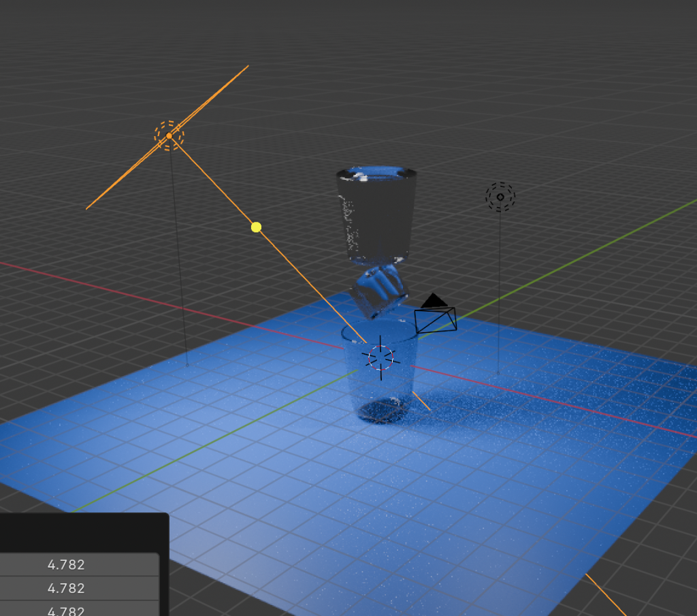Viewport: 697px width, 616px height.
Task: Select the camera wireframe object
Action: [x=436, y=320]
